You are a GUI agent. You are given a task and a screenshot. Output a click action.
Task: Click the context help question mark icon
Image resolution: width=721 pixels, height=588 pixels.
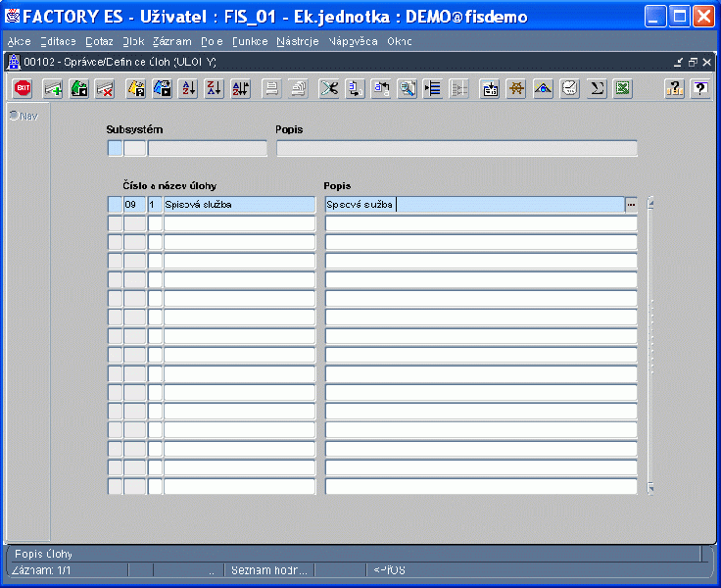700,88
